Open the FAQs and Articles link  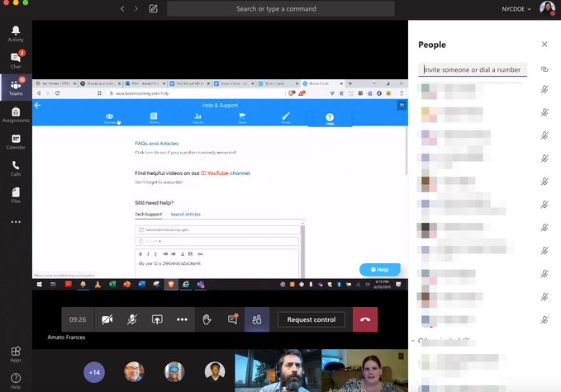pyautogui.click(x=157, y=144)
